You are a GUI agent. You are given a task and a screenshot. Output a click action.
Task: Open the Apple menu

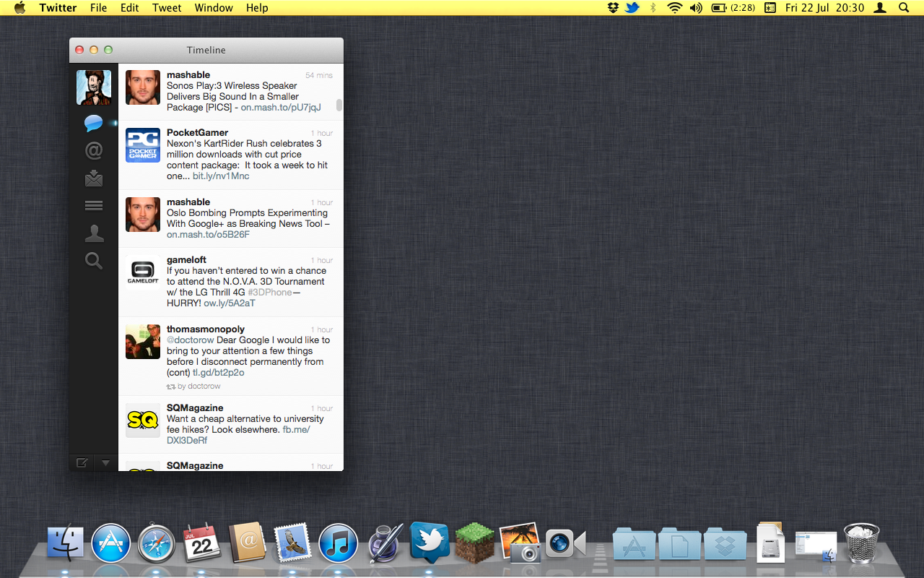[x=19, y=8]
